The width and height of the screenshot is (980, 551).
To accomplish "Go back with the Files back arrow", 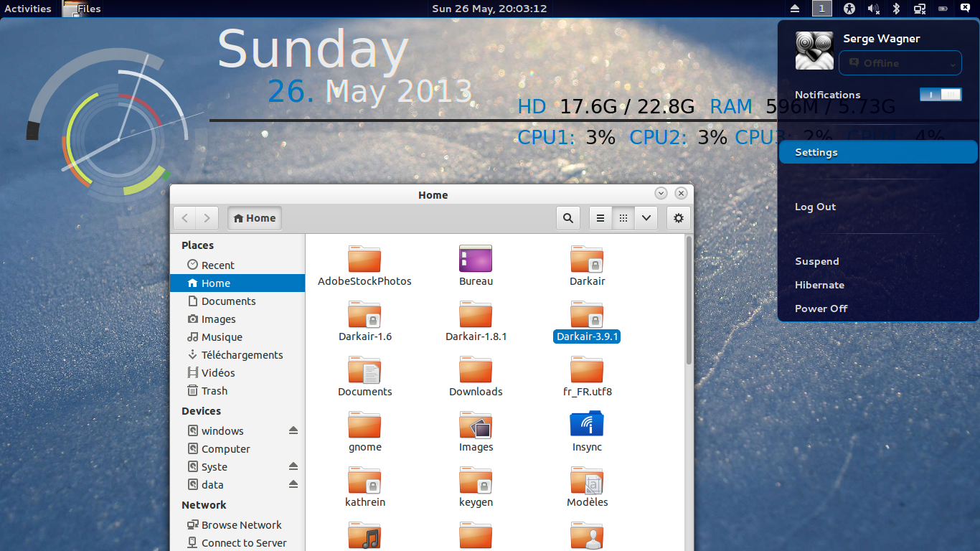I will 185,218.
